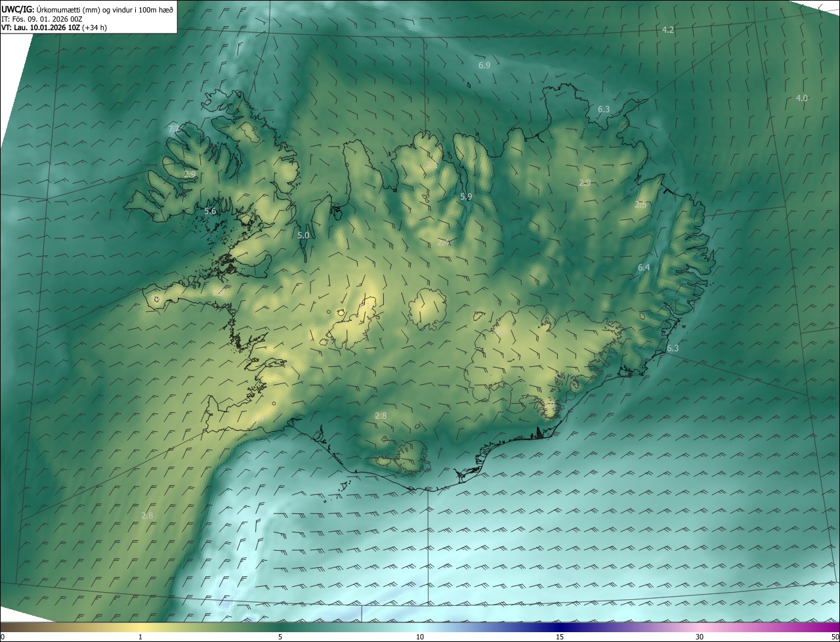
Task: Click the 2.5 value on the map
Action: coord(640,205)
